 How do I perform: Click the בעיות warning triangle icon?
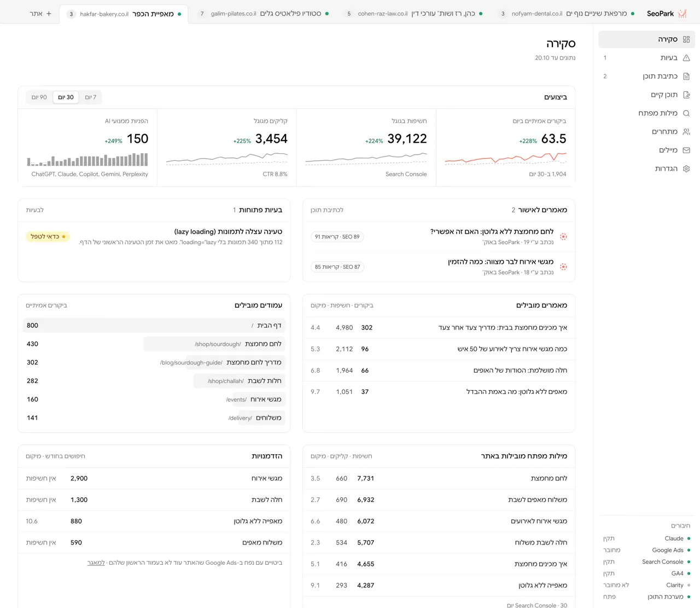click(686, 58)
